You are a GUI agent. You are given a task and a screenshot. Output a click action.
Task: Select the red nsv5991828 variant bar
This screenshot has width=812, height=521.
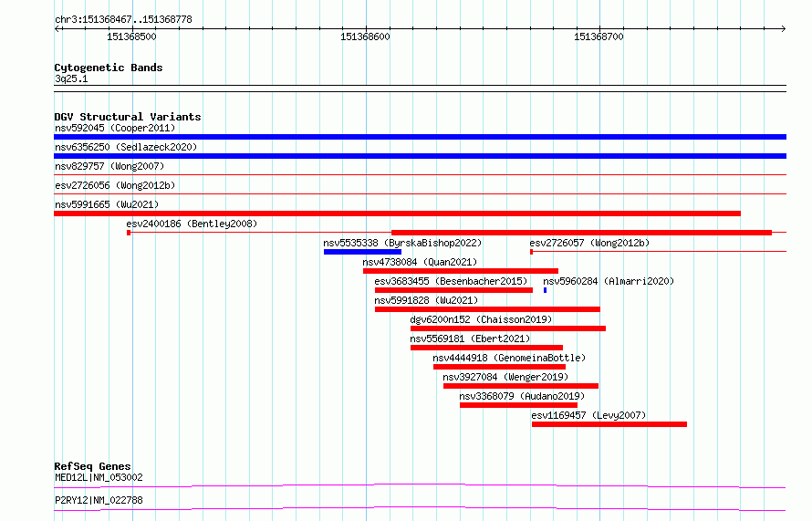(x=487, y=309)
